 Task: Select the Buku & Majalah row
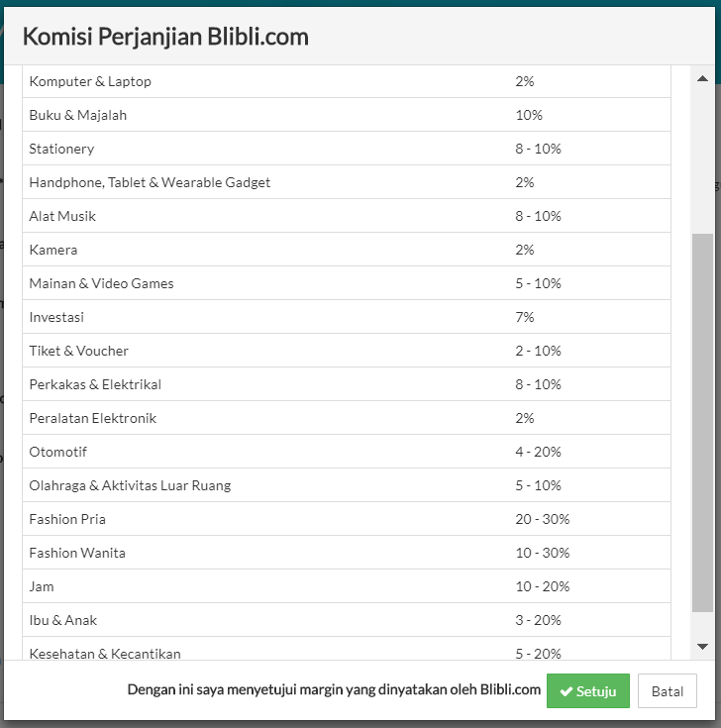[347, 115]
